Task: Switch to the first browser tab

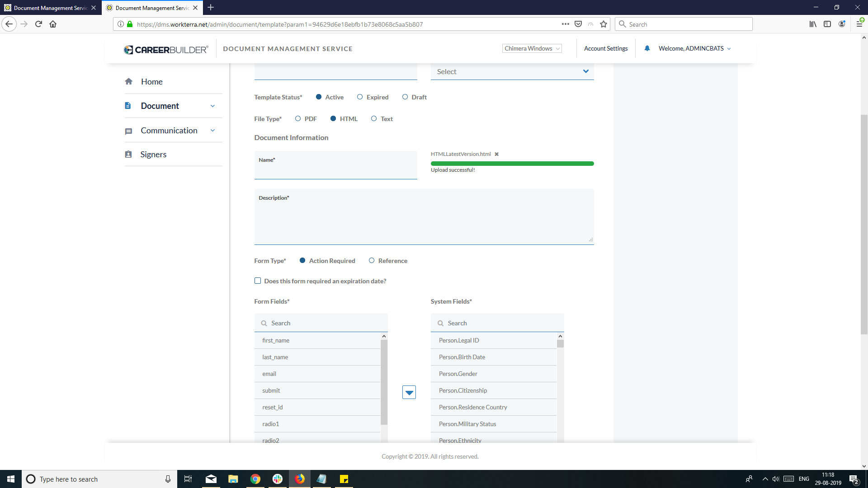Action: click(50, 8)
